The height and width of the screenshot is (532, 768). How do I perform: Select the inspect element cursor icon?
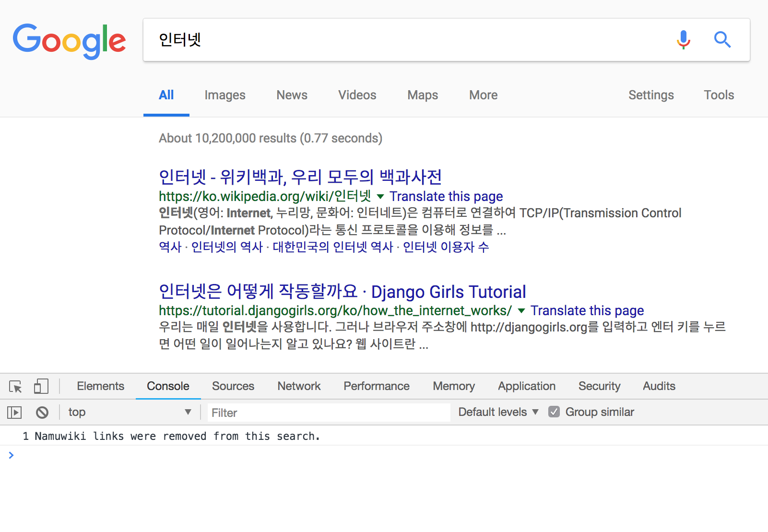pos(16,386)
